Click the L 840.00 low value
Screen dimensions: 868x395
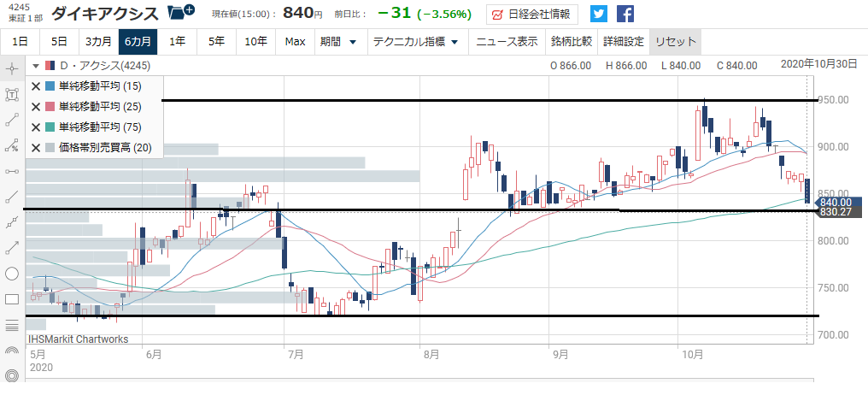click(682, 66)
